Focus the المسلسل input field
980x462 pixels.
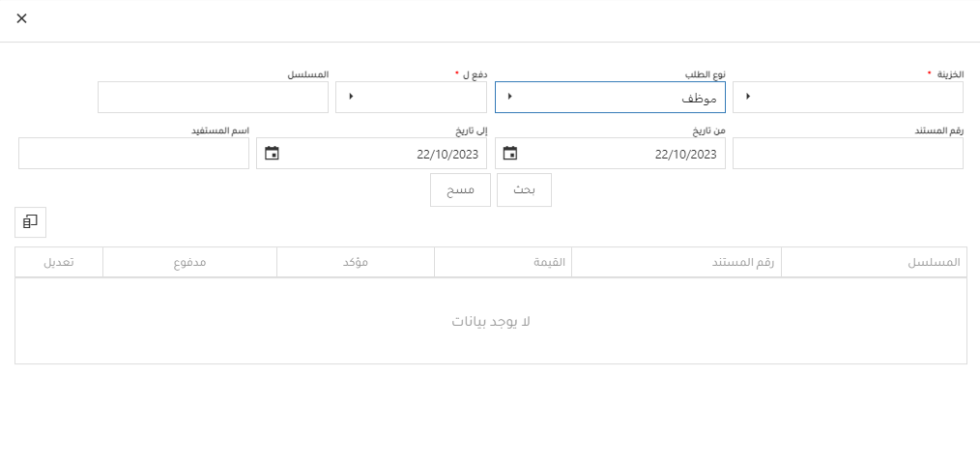pyautogui.click(x=213, y=97)
